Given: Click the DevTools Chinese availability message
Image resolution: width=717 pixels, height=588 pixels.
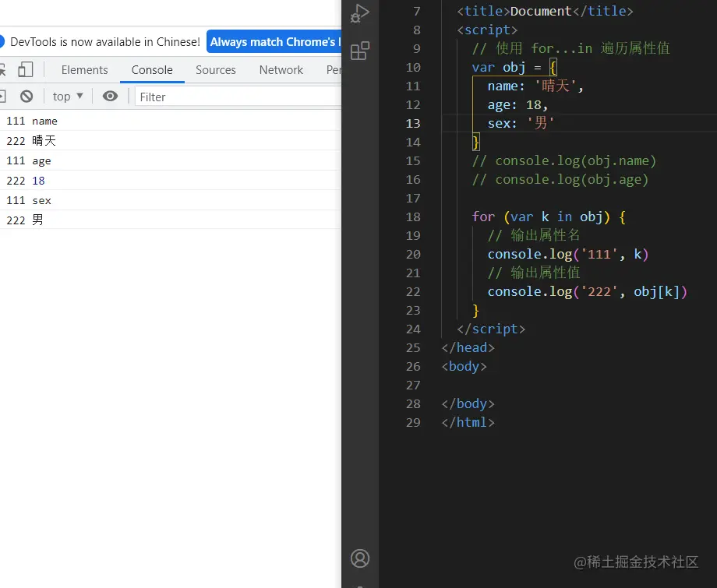Looking at the screenshot, I should 105,41.
